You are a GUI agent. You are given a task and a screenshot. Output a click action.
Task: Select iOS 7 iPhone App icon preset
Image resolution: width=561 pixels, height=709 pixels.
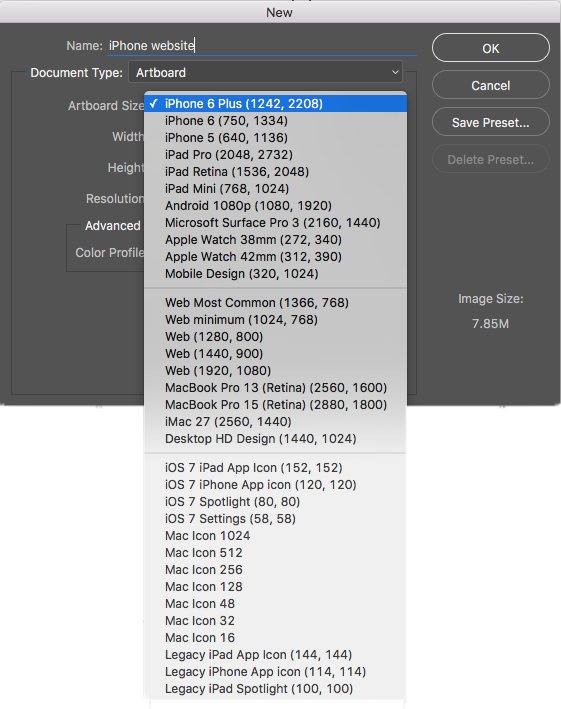pyautogui.click(x=275, y=485)
